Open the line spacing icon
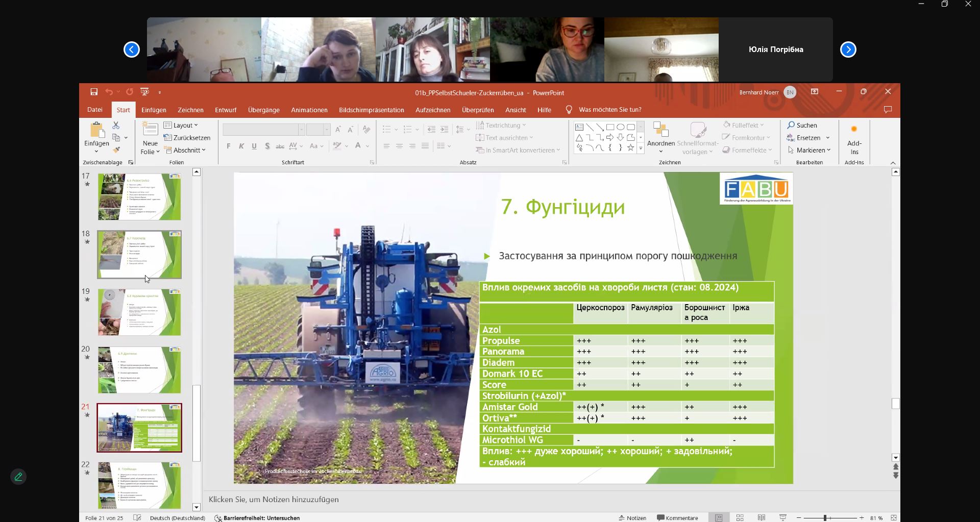Image resolution: width=980 pixels, height=522 pixels. (460, 130)
